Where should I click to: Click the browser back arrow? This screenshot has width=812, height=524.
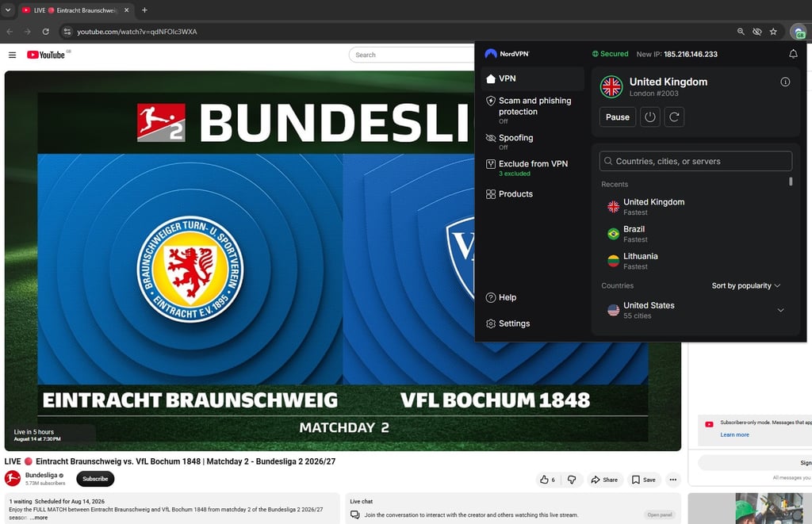[x=10, y=32]
